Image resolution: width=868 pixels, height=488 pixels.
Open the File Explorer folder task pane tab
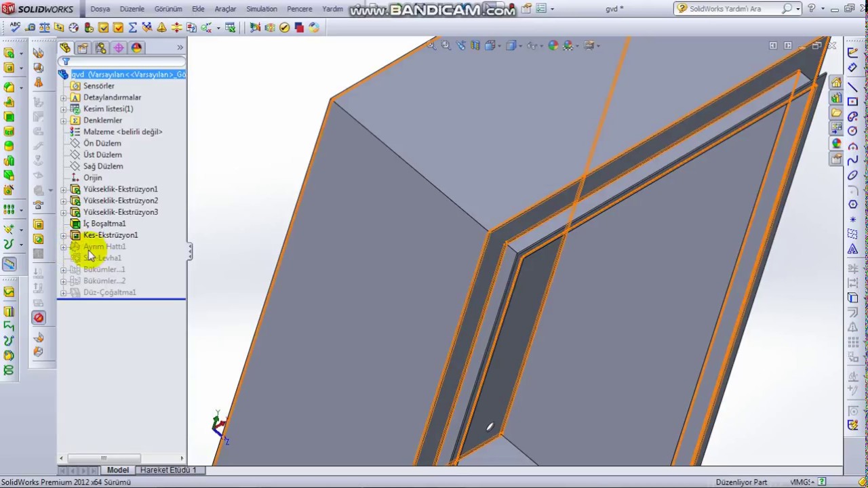[836, 113]
